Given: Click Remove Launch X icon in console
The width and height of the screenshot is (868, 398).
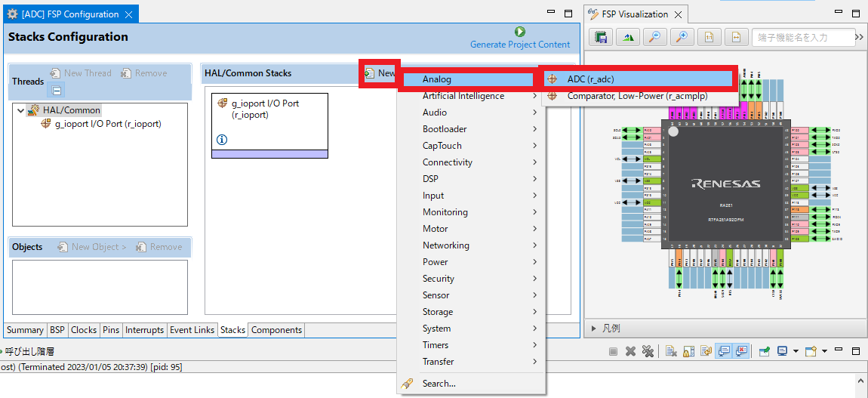Looking at the screenshot, I should 630,351.
